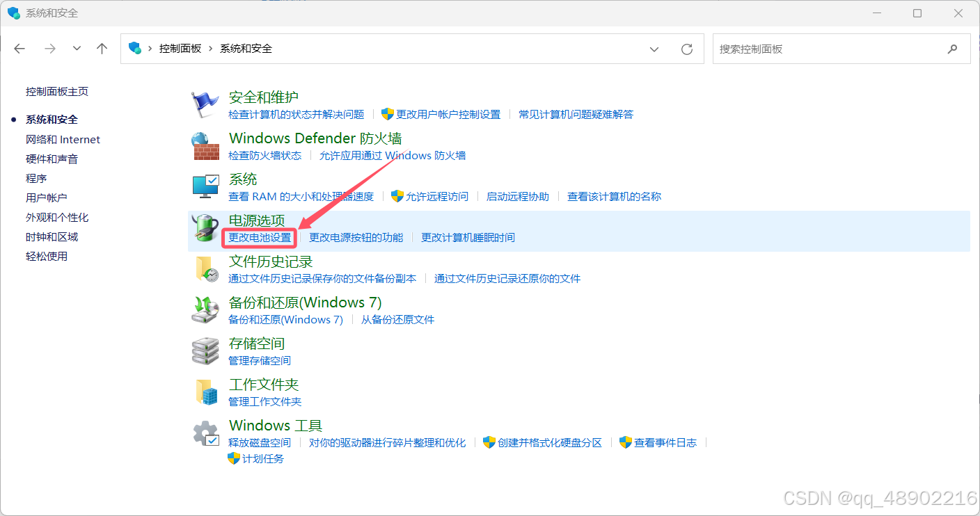980x516 pixels.
Task: Open the 文件历史记录 heading link
Action: click(271, 261)
